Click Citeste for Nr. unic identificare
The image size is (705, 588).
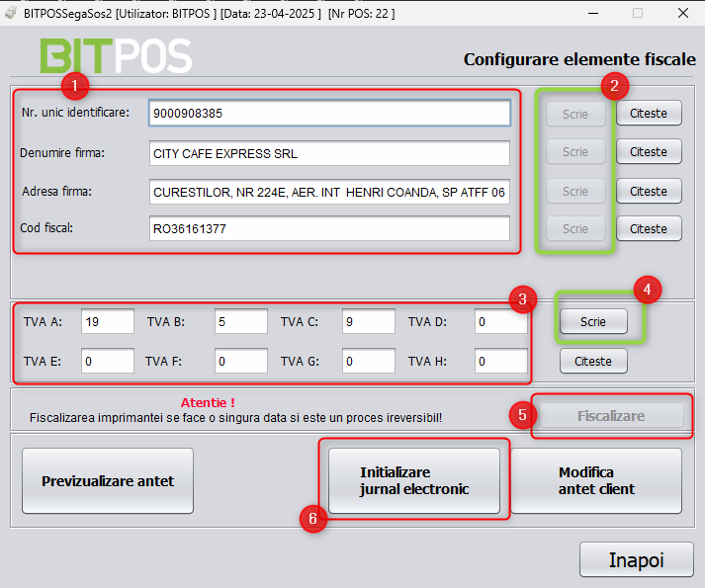tap(649, 113)
